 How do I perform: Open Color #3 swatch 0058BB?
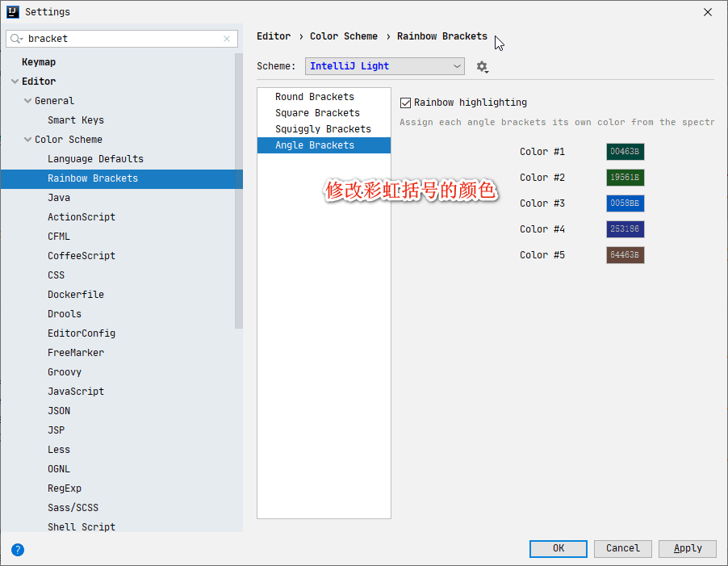tap(625, 203)
